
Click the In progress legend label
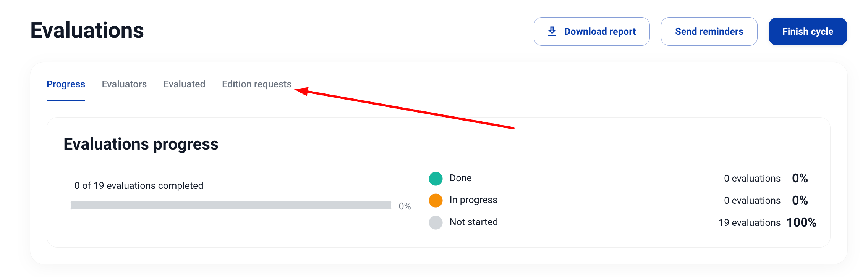pyautogui.click(x=473, y=200)
